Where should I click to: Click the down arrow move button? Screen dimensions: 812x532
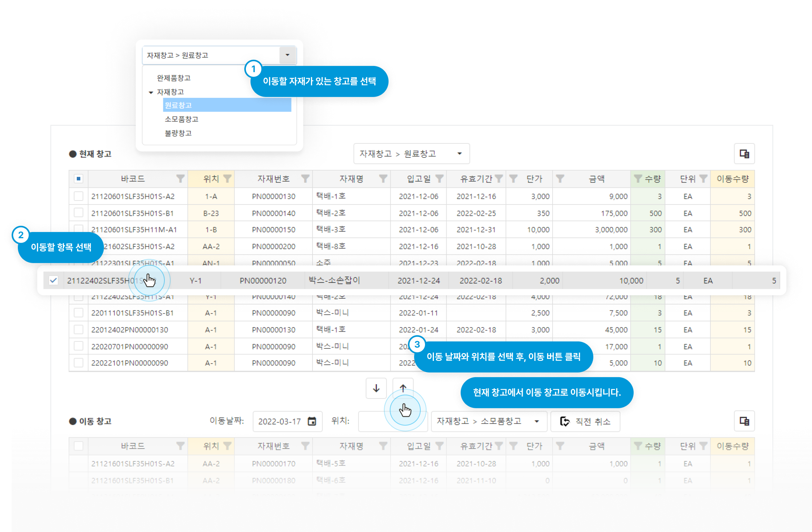coord(376,388)
